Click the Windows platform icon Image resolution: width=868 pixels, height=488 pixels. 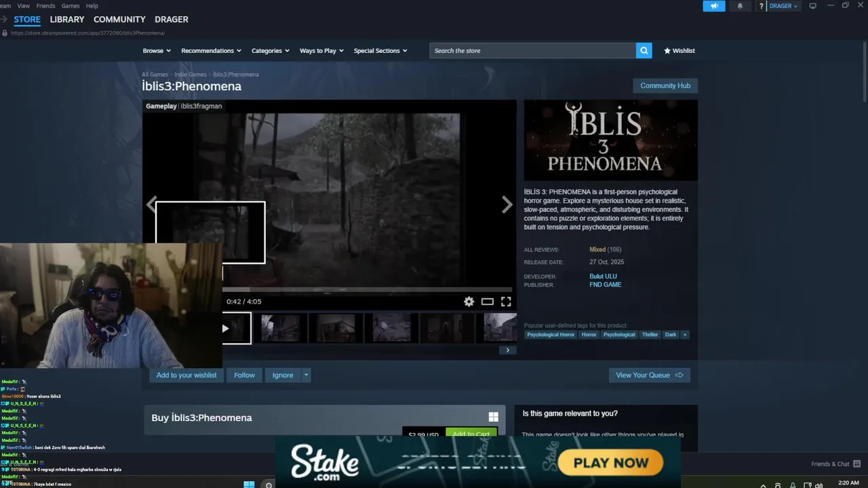tap(494, 418)
